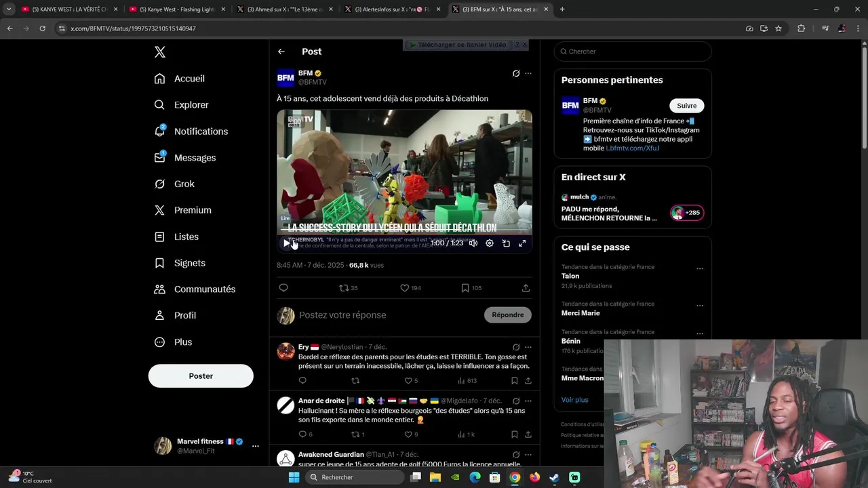Open Grok icon on Awakened Guardian reply
The image size is (868, 488).
coord(516,455)
